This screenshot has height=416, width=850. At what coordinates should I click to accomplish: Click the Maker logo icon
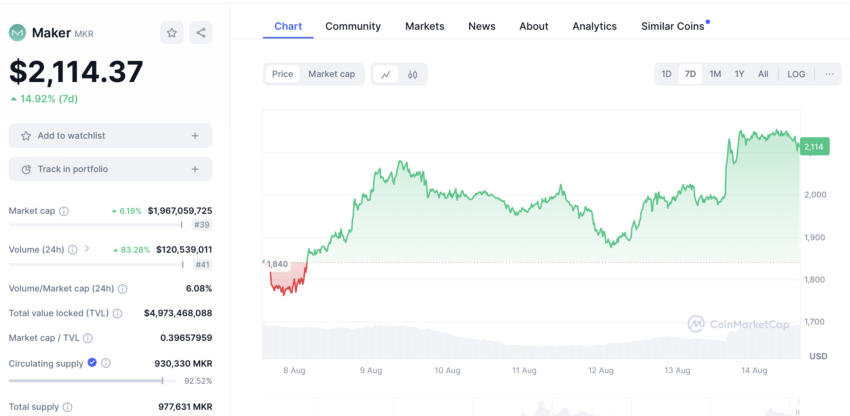click(x=17, y=33)
